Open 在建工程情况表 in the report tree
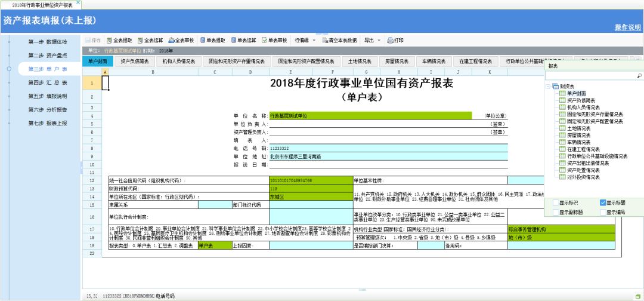Viewport: 644px width, 301px height. coord(583,149)
